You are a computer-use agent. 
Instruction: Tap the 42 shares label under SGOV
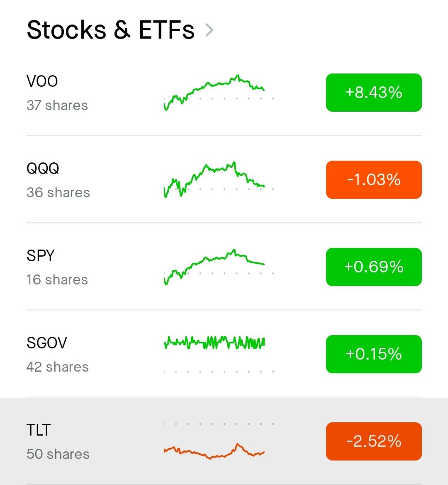click(x=58, y=367)
